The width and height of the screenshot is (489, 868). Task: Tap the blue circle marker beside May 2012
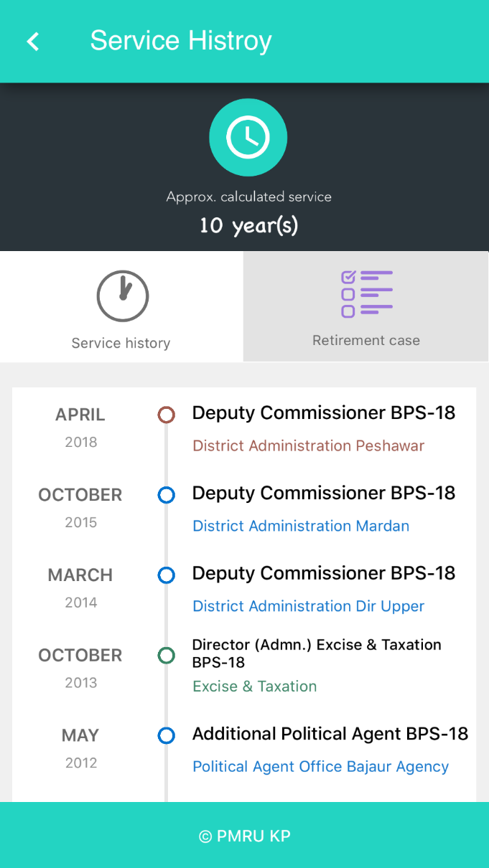[166, 735]
